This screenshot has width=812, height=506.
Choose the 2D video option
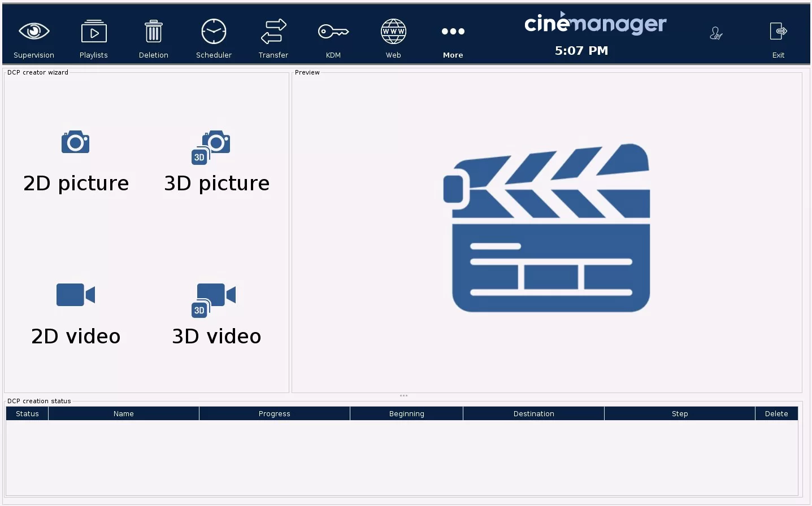(x=76, y=315)
